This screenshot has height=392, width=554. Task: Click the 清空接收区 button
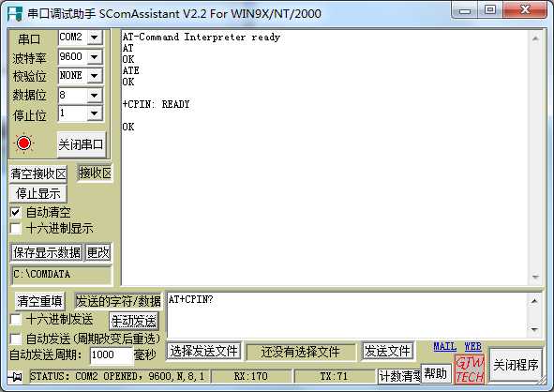pyautogui.click(x=38, y=173)
